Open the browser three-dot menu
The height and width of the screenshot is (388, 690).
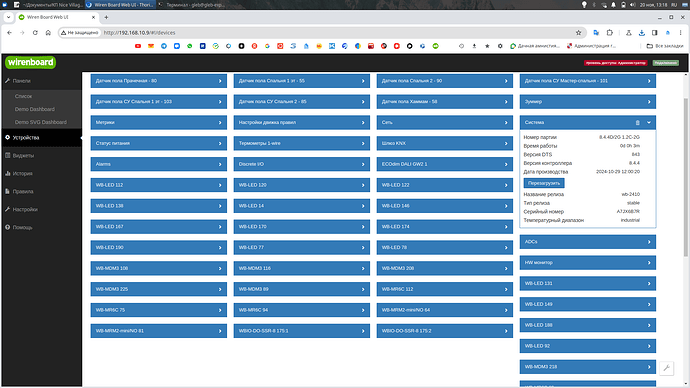680,33
